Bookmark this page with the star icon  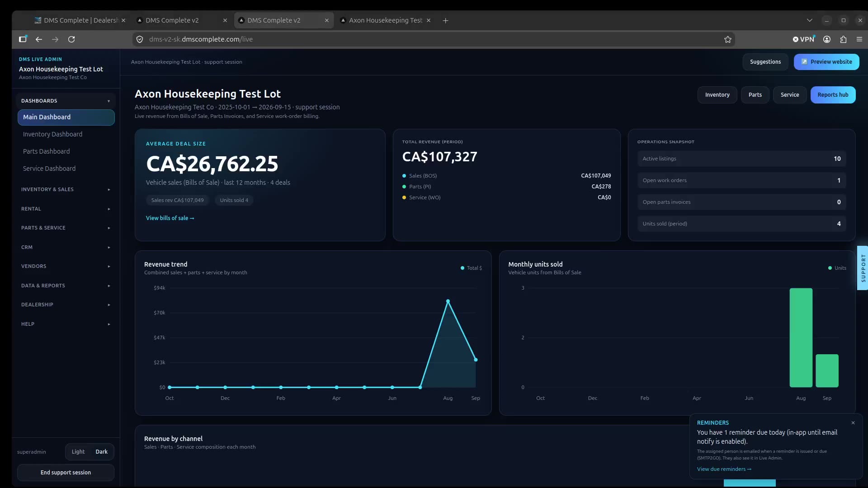coord(727,39)
